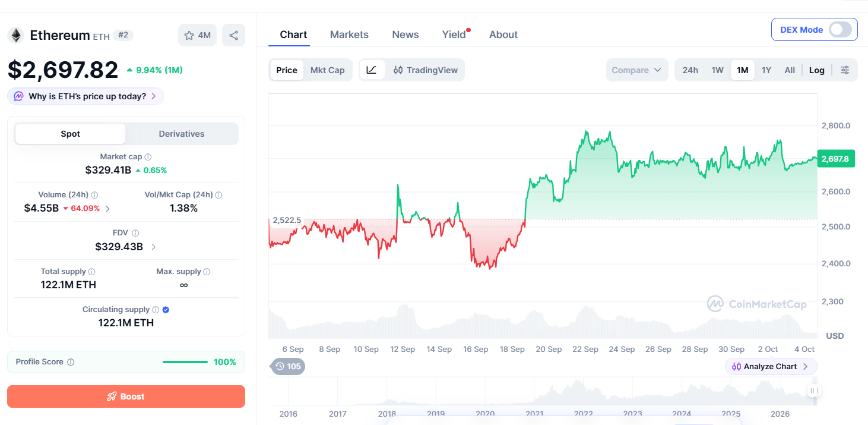The width and height of the screenshot is (868, 425).
Task: Set chart range to 1M
Action: pos(743,70)
